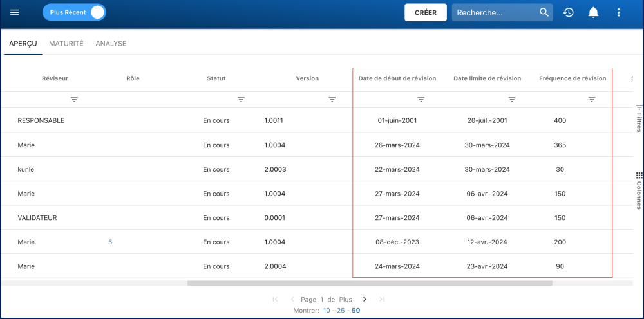Select the VALIDATEUR reviewer cell
Image resolution: width=644 pixels, height=319 pixels.
click(37, 218)
